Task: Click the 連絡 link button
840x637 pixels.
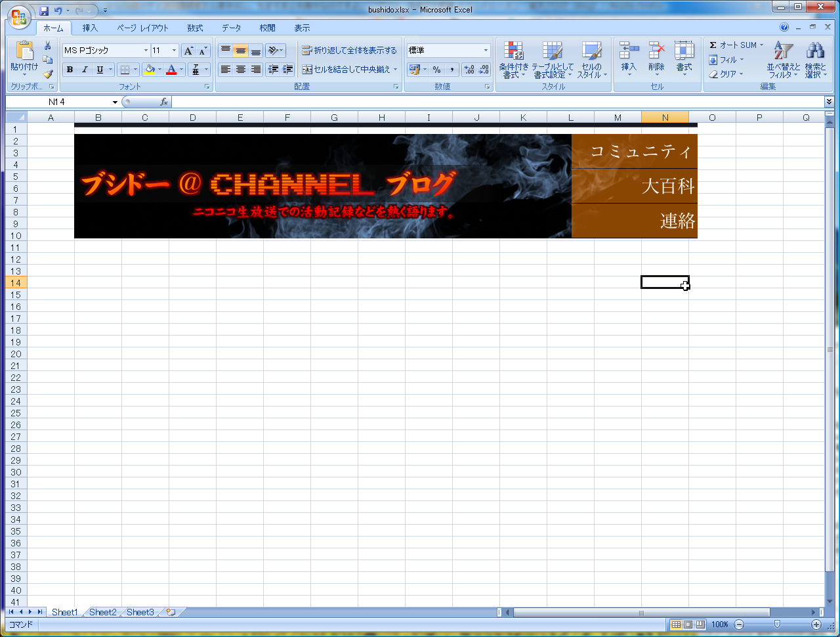Action: coord(635,221)
